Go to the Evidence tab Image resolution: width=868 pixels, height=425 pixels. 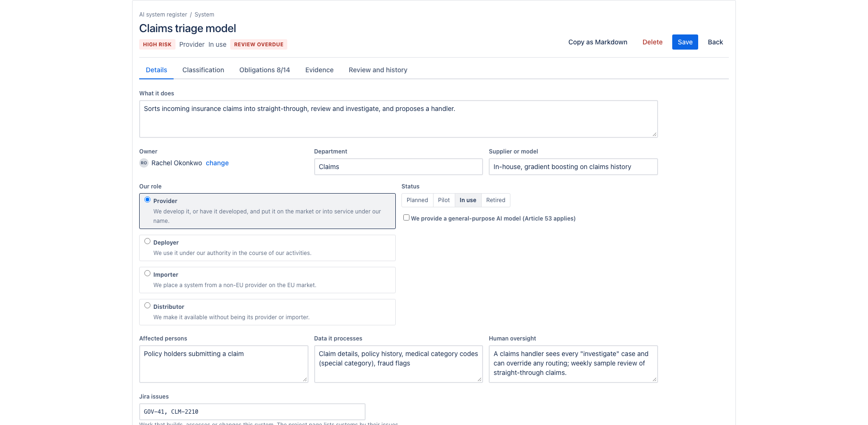coord(319,70)
